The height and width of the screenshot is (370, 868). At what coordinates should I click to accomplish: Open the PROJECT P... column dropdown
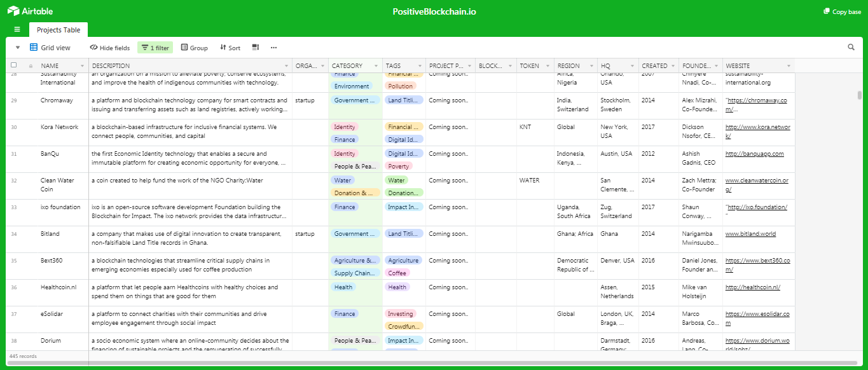pyautogui.click(x=469, y=66)
